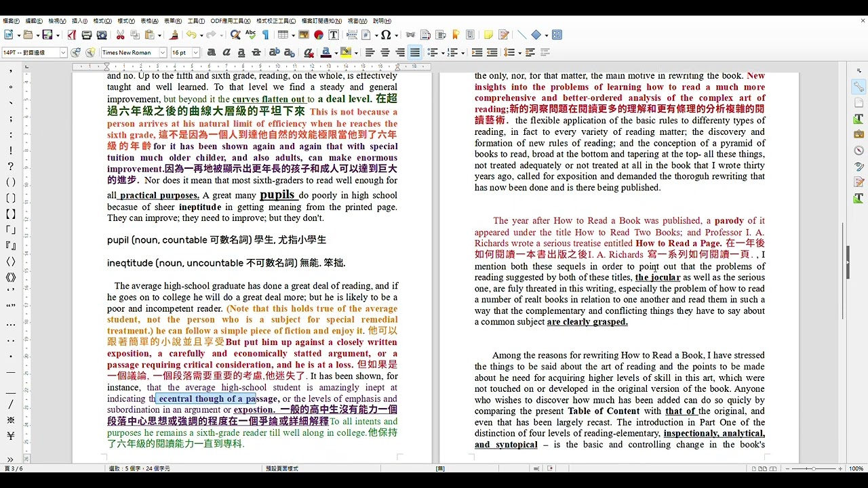Adjust the zoom slider
The width and height of the screenshot is (868, 488).
point(814,468)
